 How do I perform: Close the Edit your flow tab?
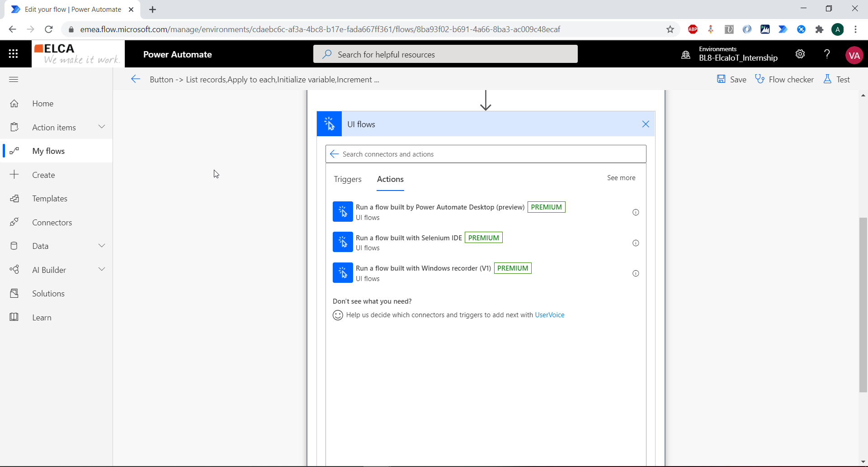[x=131, y=10]
